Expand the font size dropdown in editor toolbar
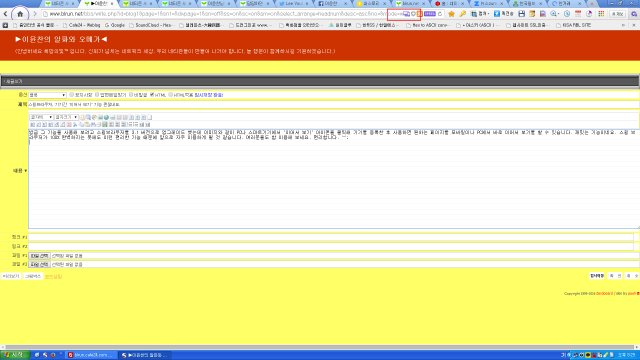Screen dimensions: 640x360 coord(66,117)
